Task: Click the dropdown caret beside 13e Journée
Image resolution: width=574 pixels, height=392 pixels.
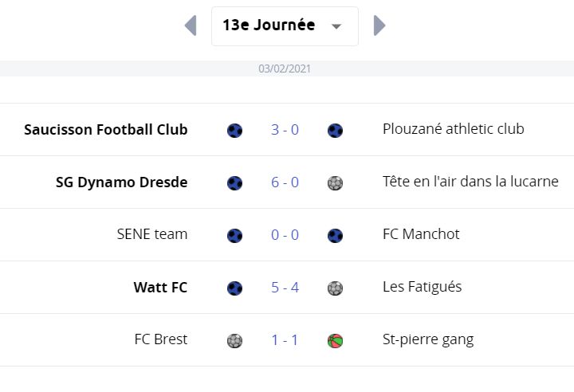Action: tap(336, 26)
